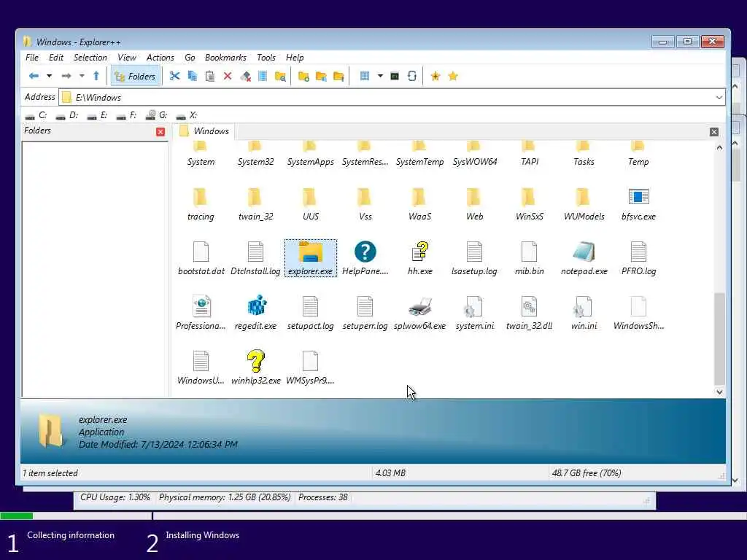Select the Windows tab
The width and height of the screenshot is (747, 560).
point(204,131)
